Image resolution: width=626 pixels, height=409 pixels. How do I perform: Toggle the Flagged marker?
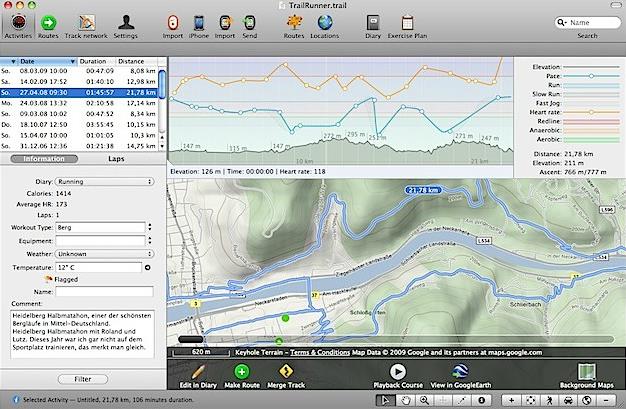48,279
